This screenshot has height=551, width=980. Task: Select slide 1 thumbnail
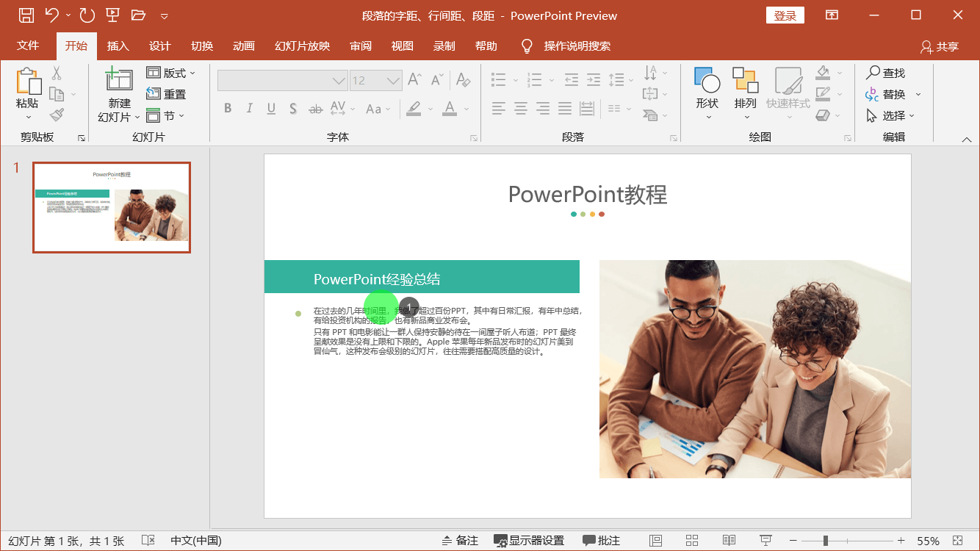(112, 207)
